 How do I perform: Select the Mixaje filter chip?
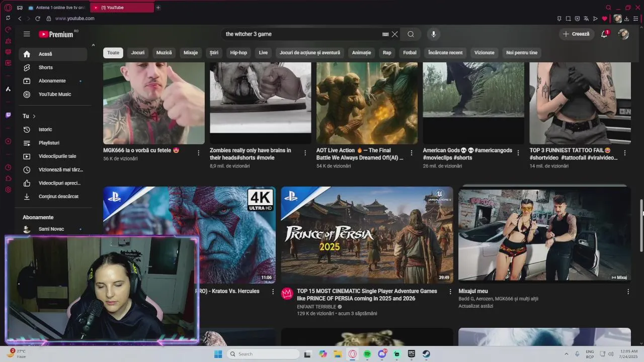(x=191, y=53)
